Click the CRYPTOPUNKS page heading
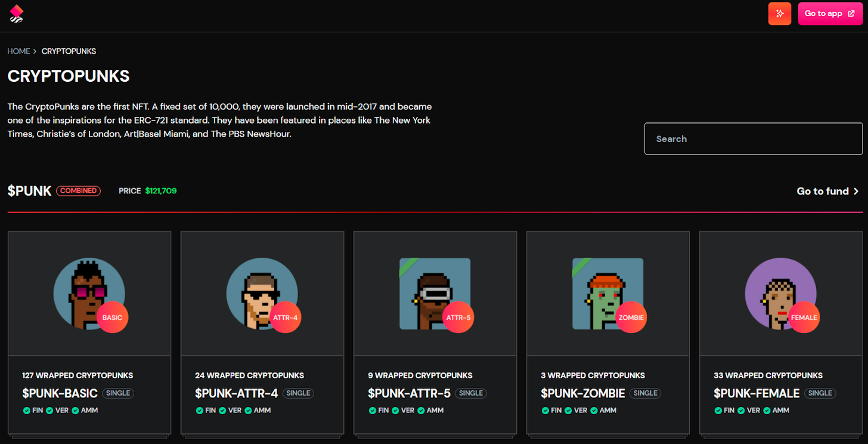The height and width of the screenshot is (444, 868). (x=69, y=76)
